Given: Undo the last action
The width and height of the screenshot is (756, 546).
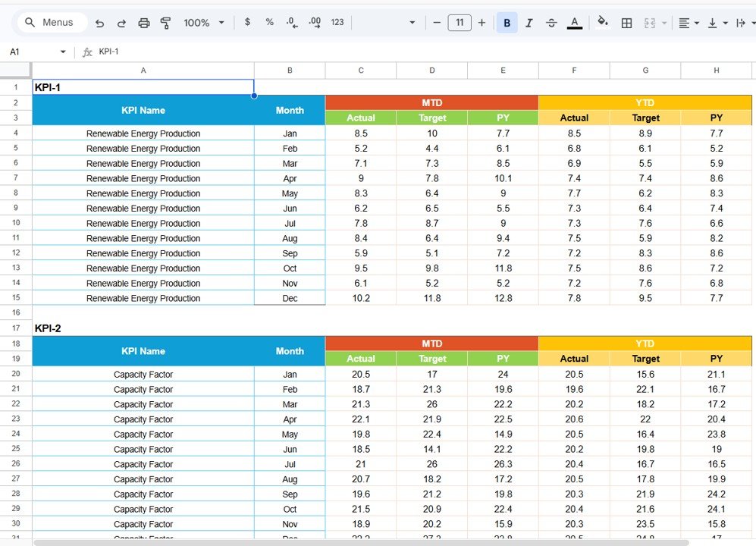Looking at the screenshot, I should 99,23.
